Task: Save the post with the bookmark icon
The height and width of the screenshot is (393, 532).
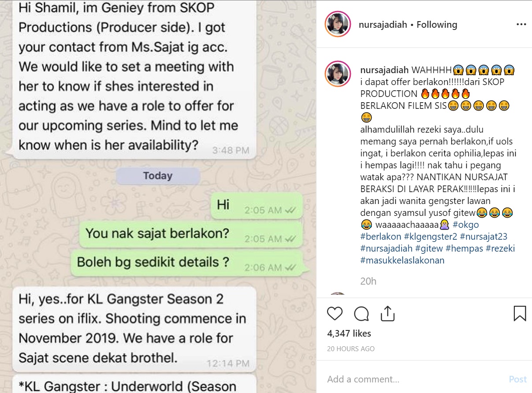Action: pyautogui.click(x=520, y=313)
